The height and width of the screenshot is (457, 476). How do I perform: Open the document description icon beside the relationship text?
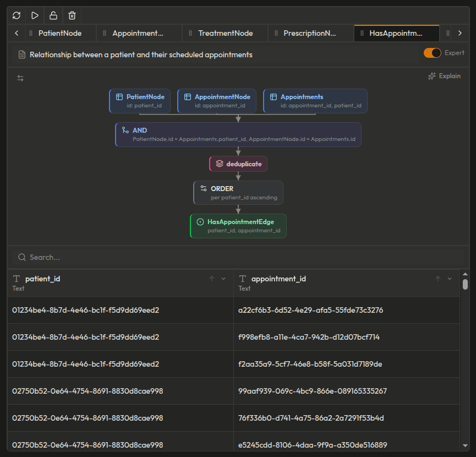(21, 54)
